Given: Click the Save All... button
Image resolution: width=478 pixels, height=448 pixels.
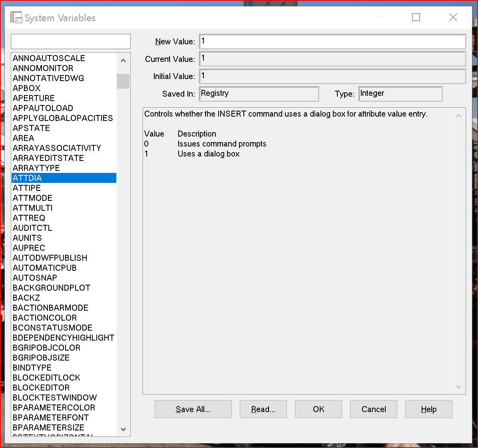Looking at the screenshot, I should (x=193, y=409).
